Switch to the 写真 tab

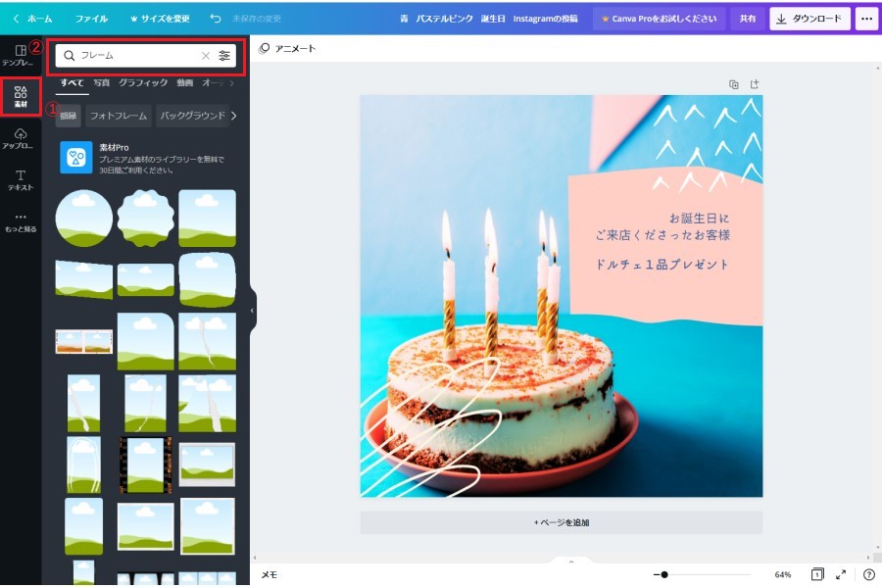pyautogui.click(x=102, y=83)
